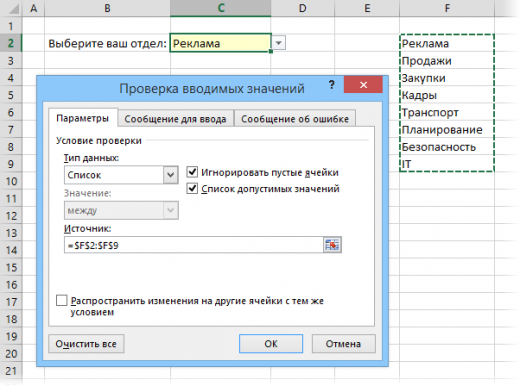
Task: Click the select-all corner of the sheet
Action: click(11, 8)
